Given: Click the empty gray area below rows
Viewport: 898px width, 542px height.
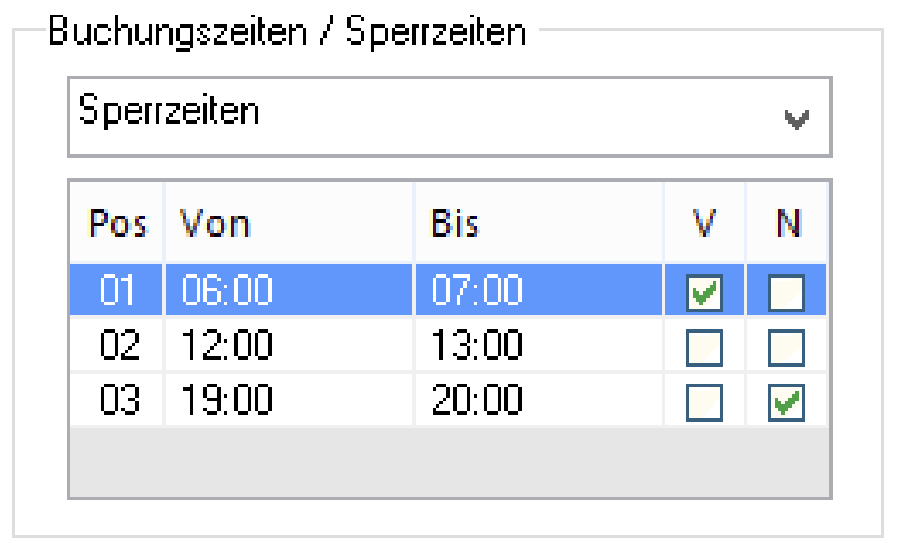Looking at the screenshot, I should pos(448,461).
